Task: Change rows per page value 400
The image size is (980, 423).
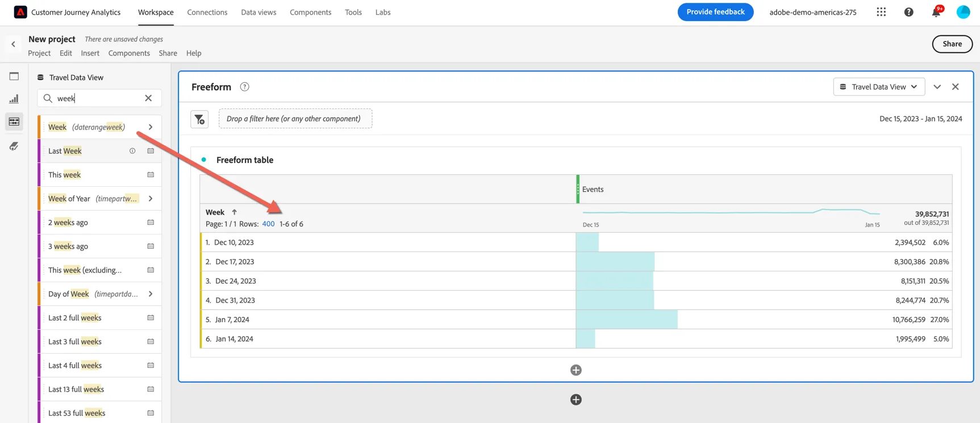Action: (268, 224)
